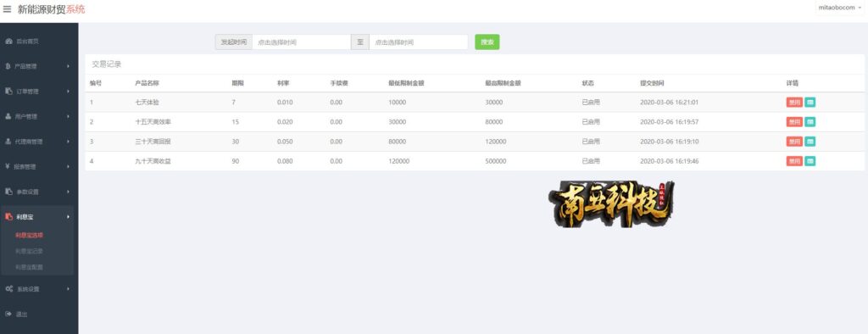Click timestamp 2020-03-06 16:19:10
Screen dimensions: 868x334
tap(670, 142)
